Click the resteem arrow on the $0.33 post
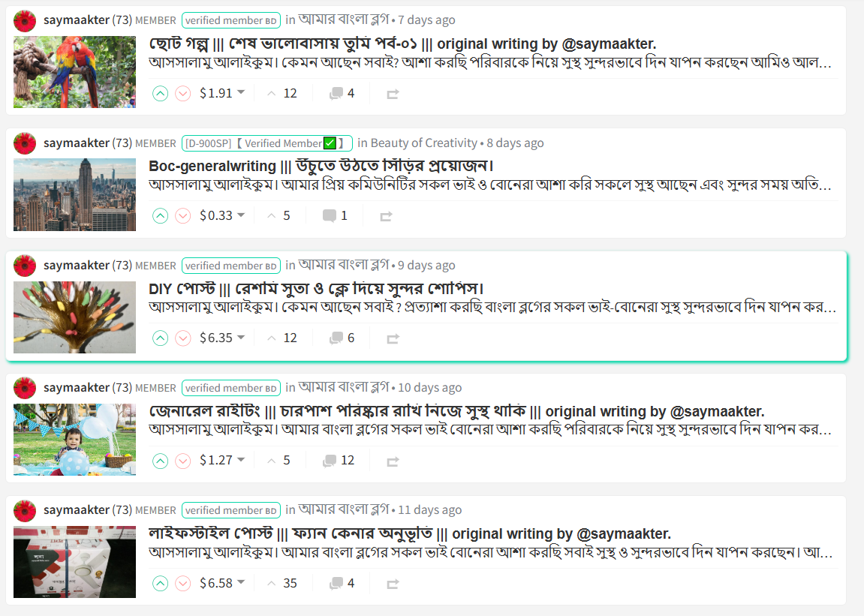This screenshot has width=864, height=616. click(x=386, y=217)
